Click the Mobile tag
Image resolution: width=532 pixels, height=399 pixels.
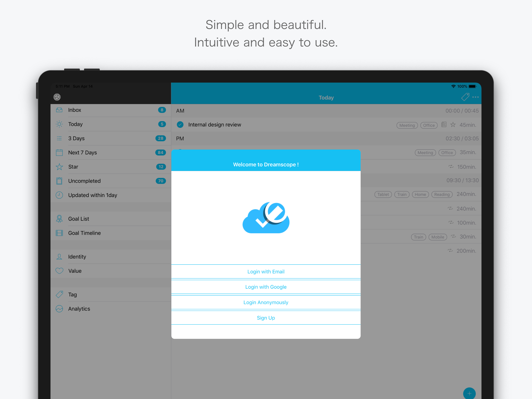(x=438, y=237)
